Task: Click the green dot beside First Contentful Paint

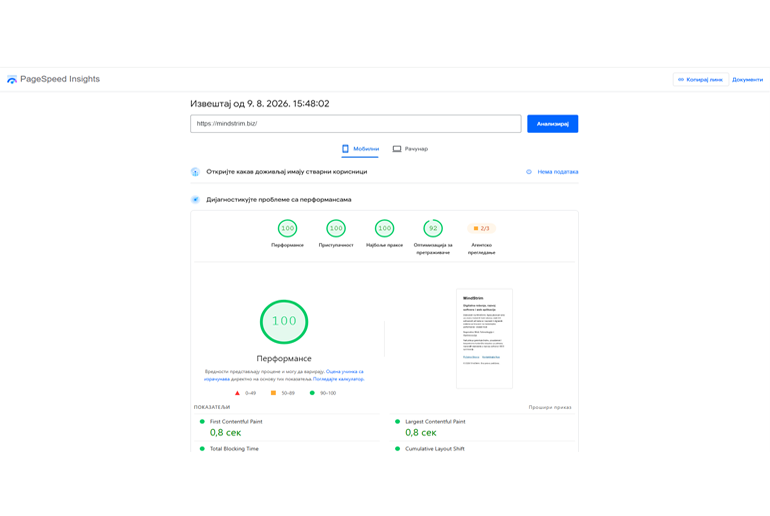Action: pyautogui.click(x=202, y=421)
